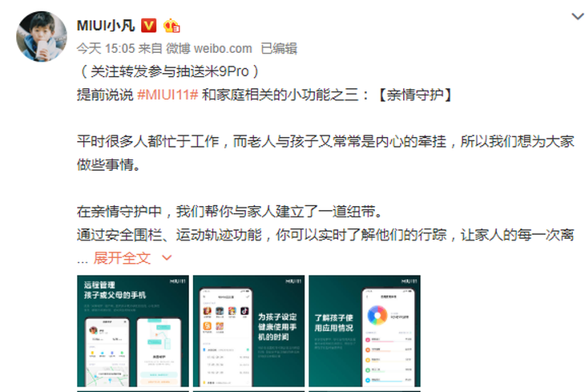The height and width of the screenshot is (392, 585).
Task: Click the orange V verified badge
Action: (148, 26)
